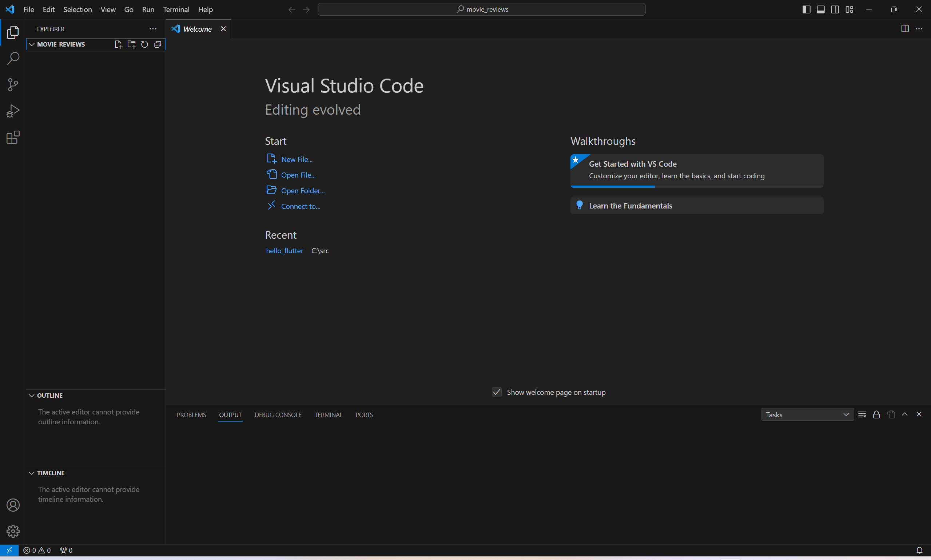Open the Run menu
The image size is (931, 560).
(148, 9)
